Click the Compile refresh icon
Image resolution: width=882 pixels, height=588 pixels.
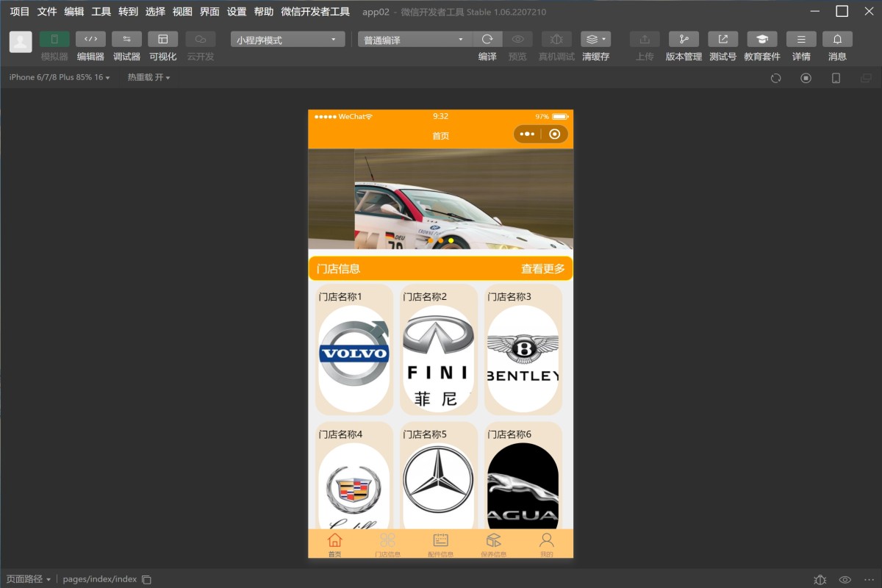click(487, 39)
